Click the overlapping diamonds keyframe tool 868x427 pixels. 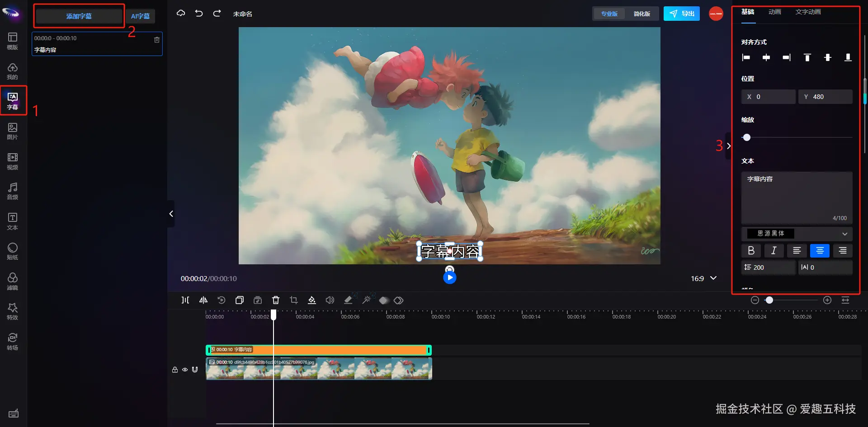[x=398, y=300]
